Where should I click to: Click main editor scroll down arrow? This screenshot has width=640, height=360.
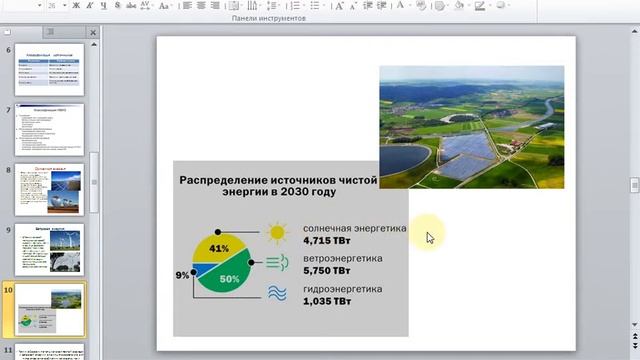(635, 324)
